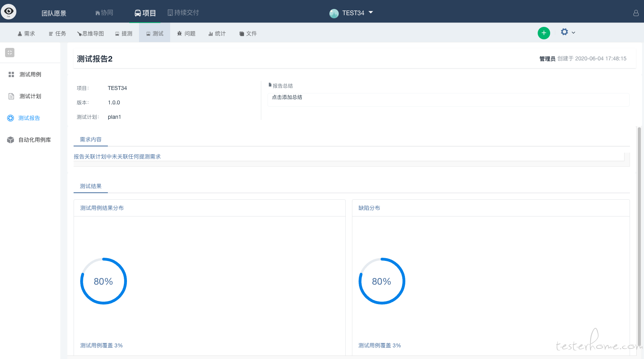The height and width of the screenshot is (359, 644).
Task: Open 测试用例 in the sidebar
Action: [x=30, y=74]
